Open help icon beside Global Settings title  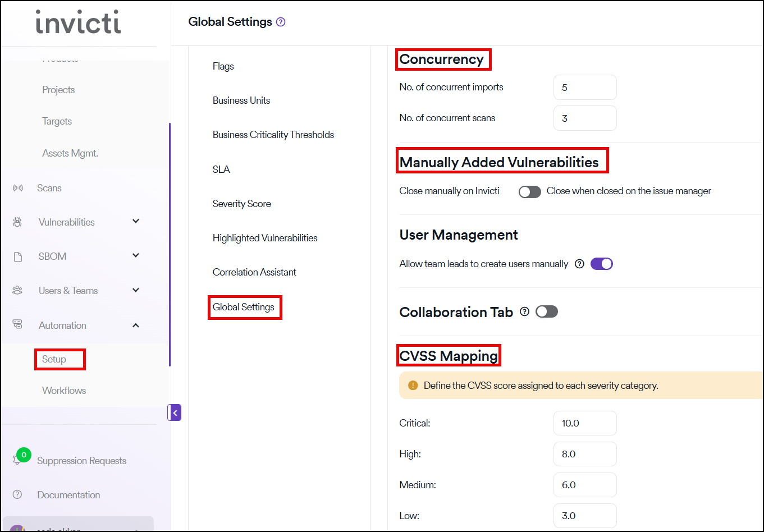(281, 22)
